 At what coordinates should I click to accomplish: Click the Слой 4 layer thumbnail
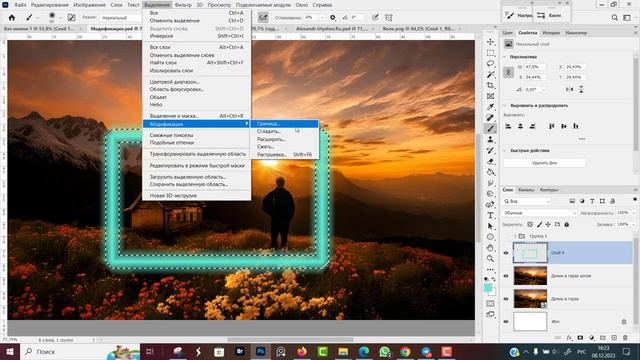click(x=530, y=253)
